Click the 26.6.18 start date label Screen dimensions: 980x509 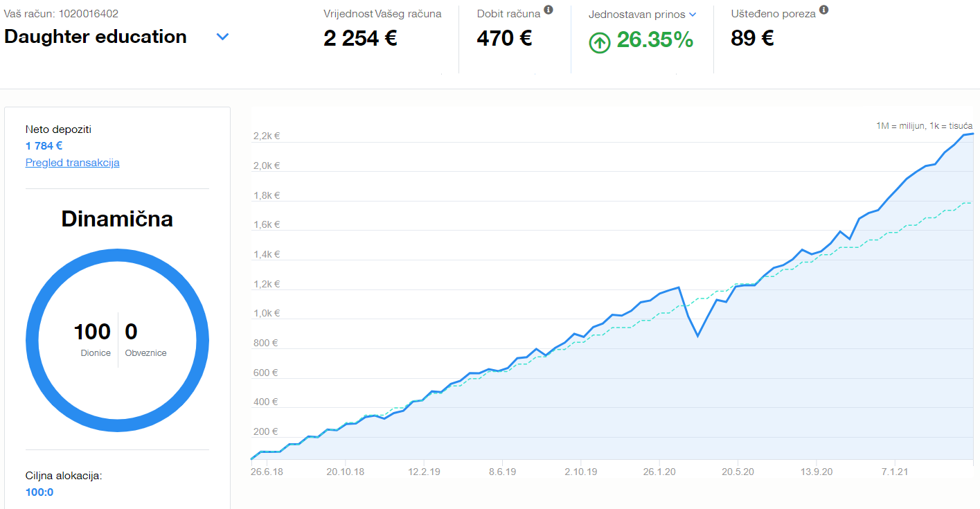(x=267, y=472)
